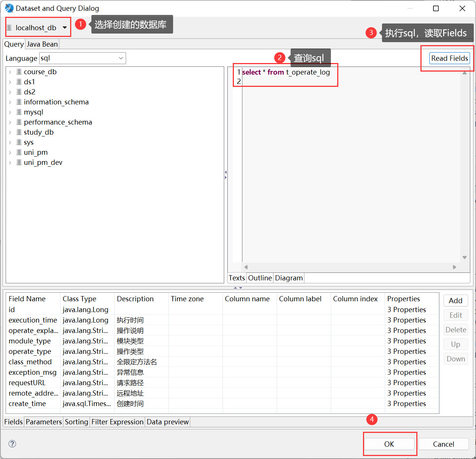Select the exception_msg field name
This screenshot has width=476, height=459.
[32, 372]
